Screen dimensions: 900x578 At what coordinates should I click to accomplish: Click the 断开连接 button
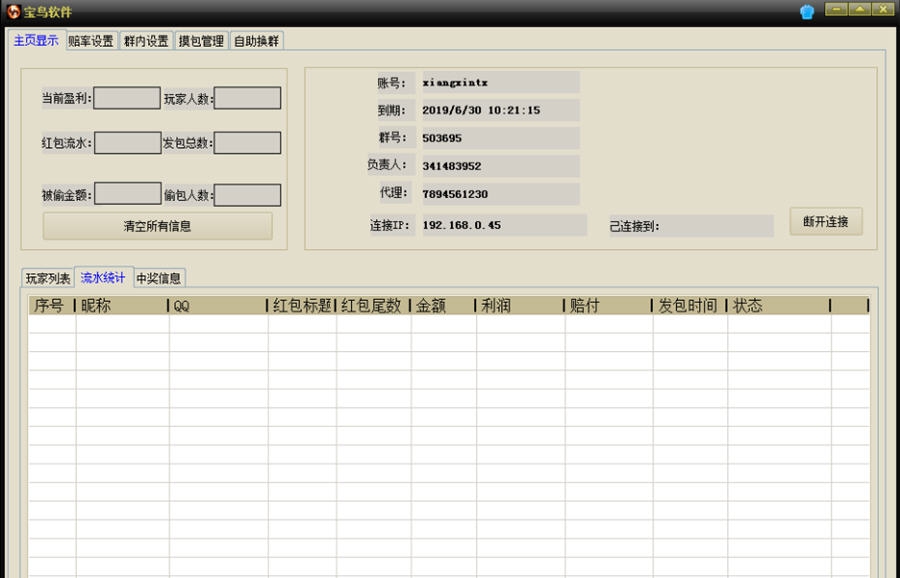point(826,222)
